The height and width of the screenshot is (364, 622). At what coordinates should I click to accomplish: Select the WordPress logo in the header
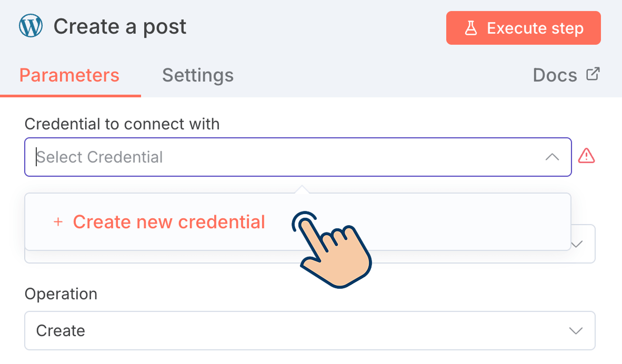coord(30,26)
